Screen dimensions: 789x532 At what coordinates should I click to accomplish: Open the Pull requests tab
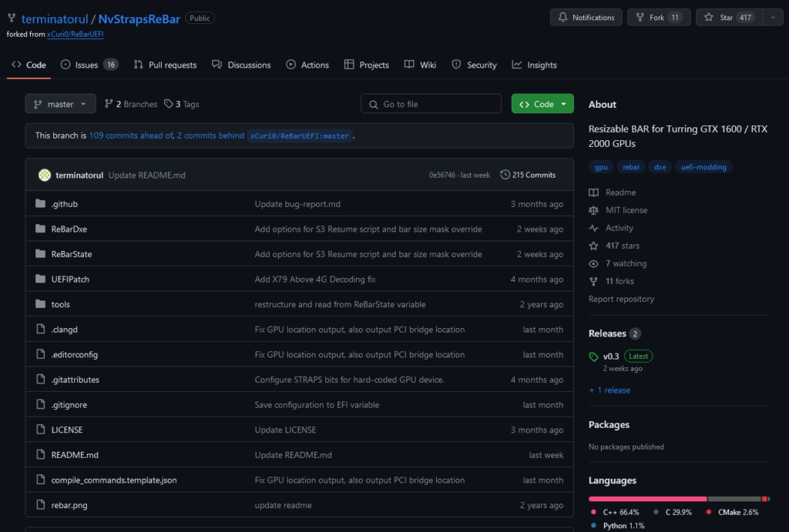click(165, 65)
